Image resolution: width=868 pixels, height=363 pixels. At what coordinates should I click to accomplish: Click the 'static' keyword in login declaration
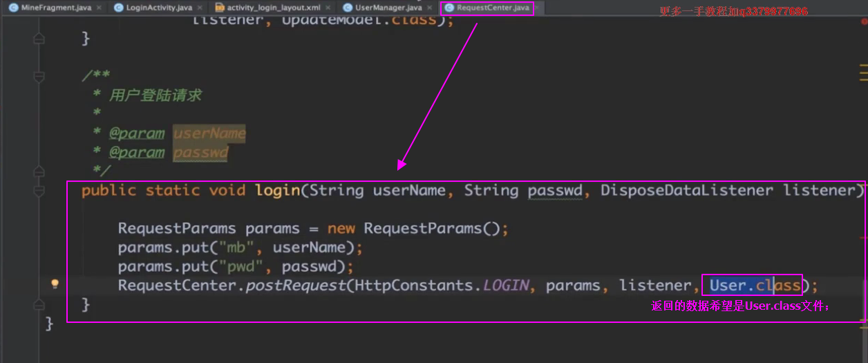coord(173,190)
